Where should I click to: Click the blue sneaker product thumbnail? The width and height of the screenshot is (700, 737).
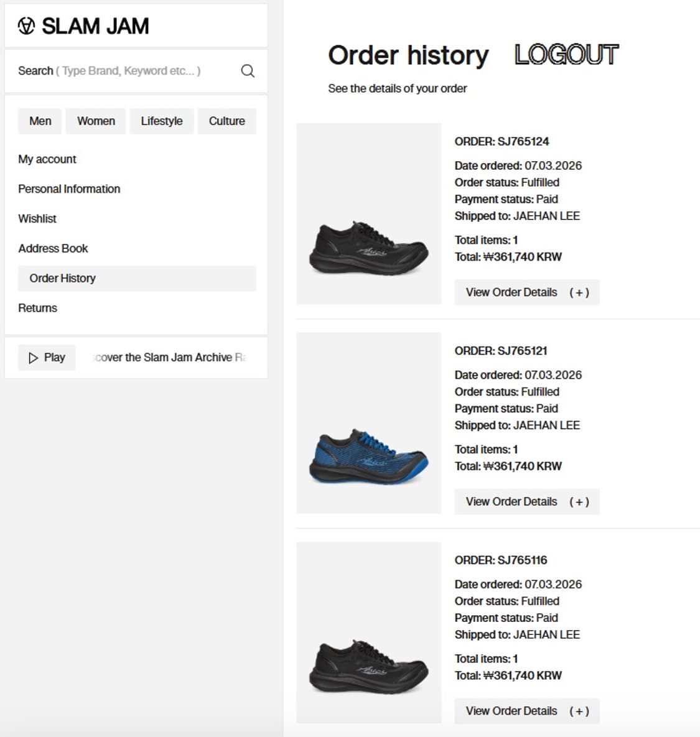pos(368,423)
